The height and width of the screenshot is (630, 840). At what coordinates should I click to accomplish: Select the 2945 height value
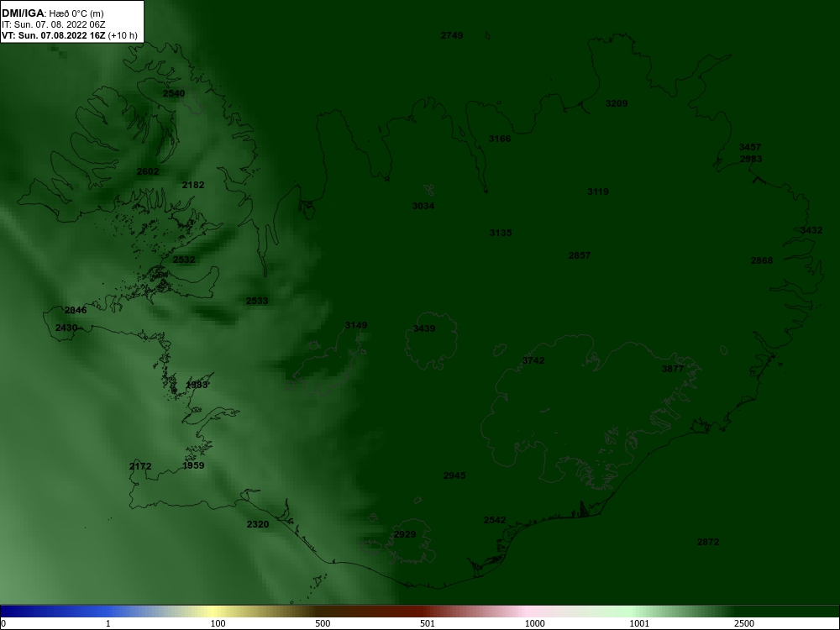pos(454,475)
